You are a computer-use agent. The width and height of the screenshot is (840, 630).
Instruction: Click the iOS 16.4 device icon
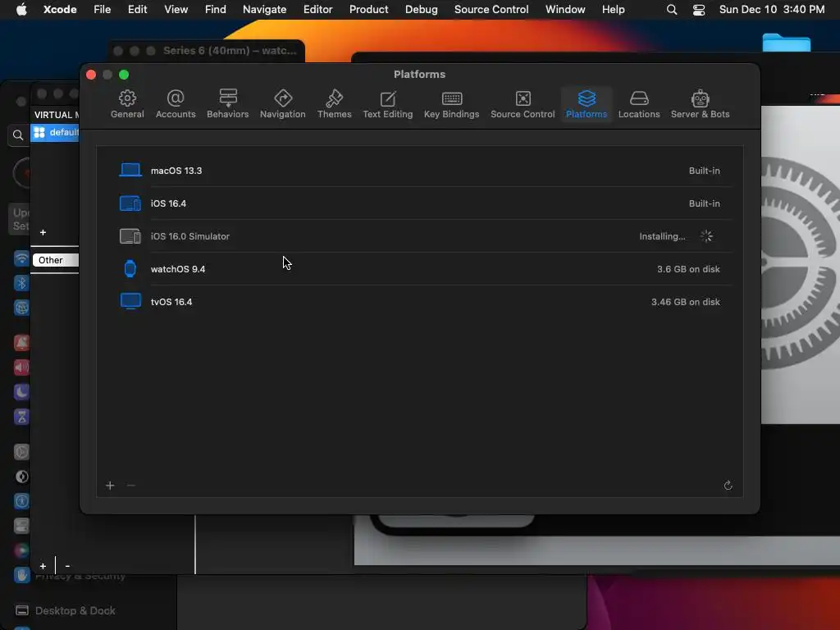(x=130, y=203)
